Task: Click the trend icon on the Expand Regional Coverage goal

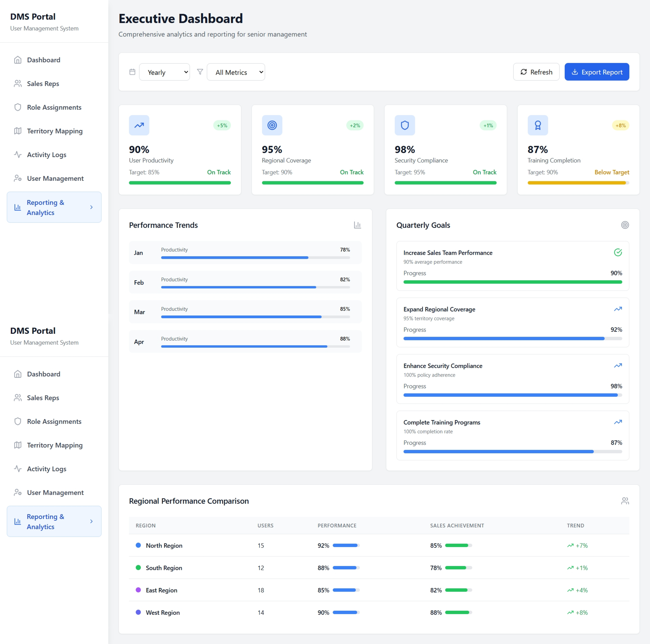Action: [618, 309]
